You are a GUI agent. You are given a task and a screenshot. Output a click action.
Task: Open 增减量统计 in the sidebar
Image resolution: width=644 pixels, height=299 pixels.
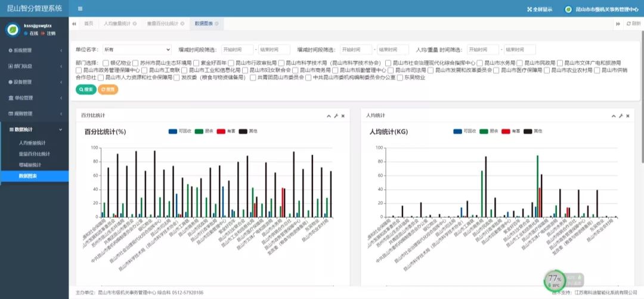pyautogui.click(x=30, y=165)
